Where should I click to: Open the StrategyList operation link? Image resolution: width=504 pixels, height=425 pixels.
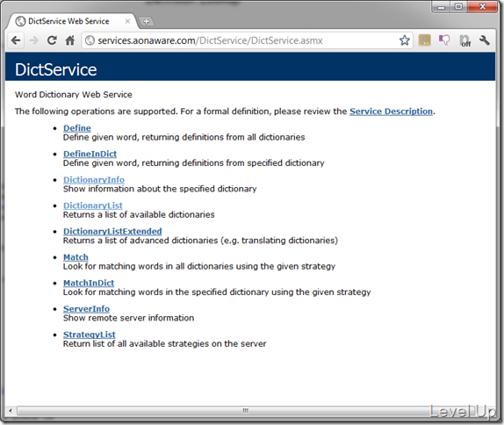tap(89, 335)
